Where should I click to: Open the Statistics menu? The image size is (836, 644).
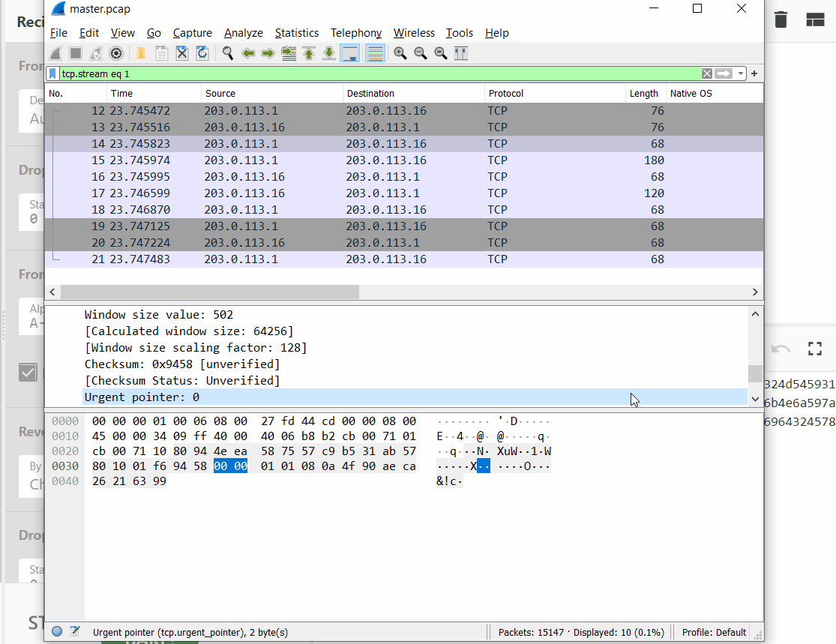(x=297, y=33)
